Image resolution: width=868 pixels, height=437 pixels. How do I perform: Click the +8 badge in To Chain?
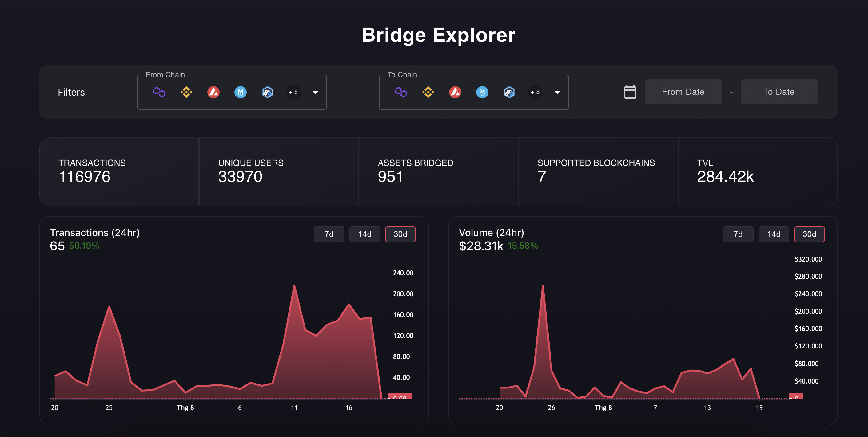point(535,92)
